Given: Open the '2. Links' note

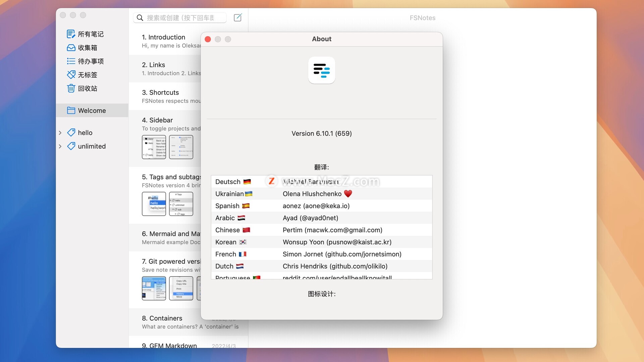Looking at the screenshot, I should (165, 69).
